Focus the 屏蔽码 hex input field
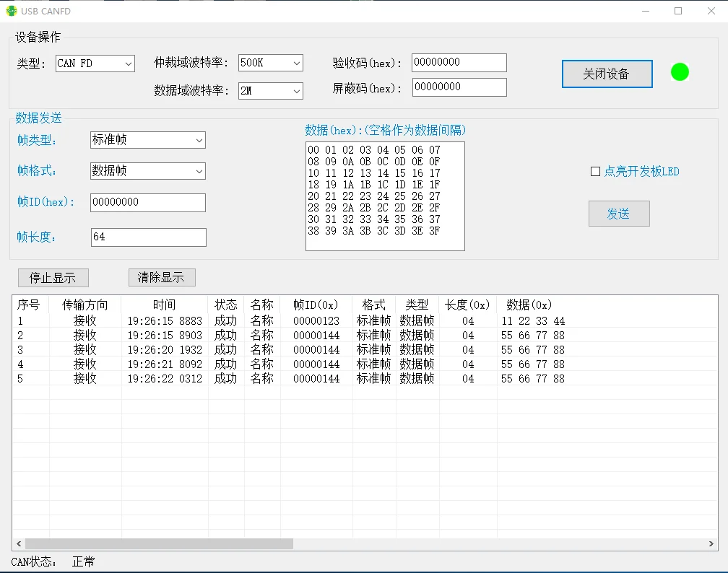The height and width of the screenshot is (573, 728). (x=459, y=87)
